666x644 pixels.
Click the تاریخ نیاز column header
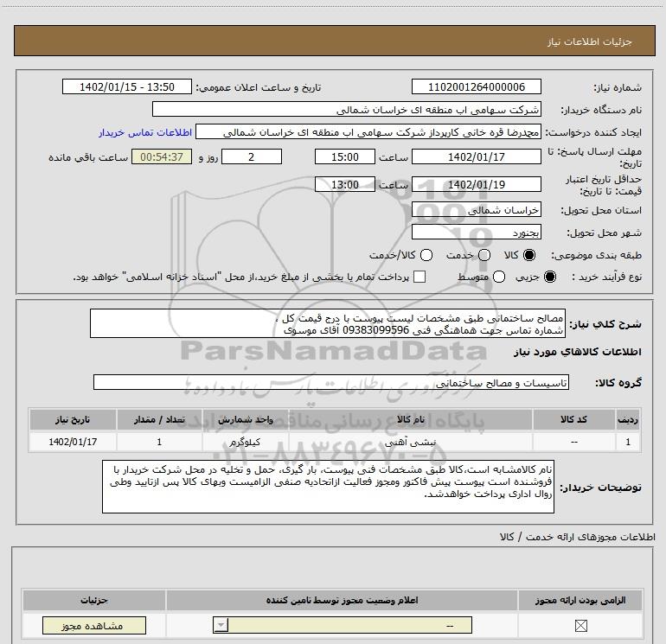73,419
